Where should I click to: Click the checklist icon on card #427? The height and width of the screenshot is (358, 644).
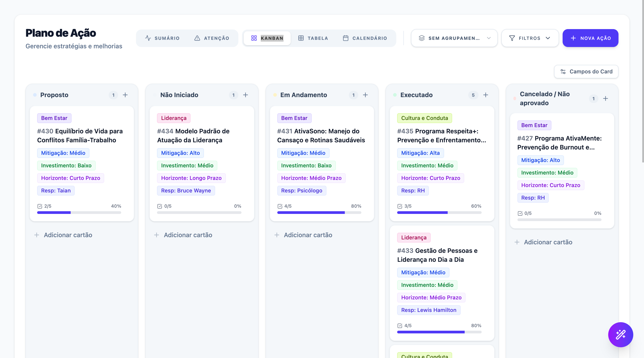pos(520,213)
